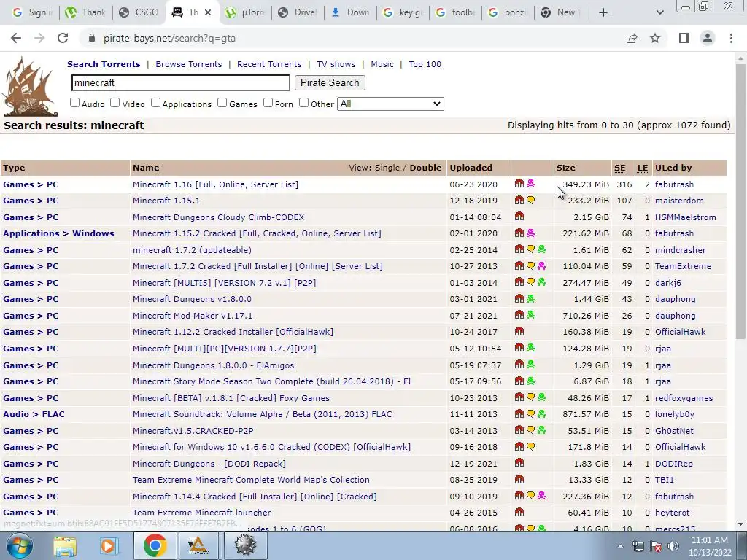Screen dimensions: 747x560
Task: Open the All category dropdown
Action: pyautogui.click(x=390, y=104)
